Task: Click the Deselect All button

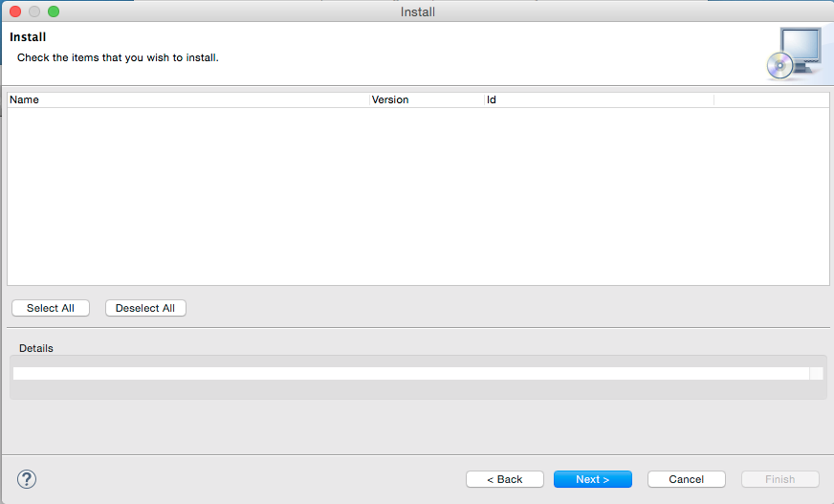Action: click(145, 308)
